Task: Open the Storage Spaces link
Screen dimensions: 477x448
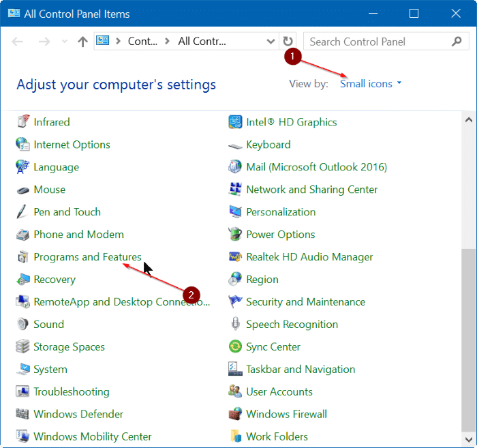Action: point(69,347)
